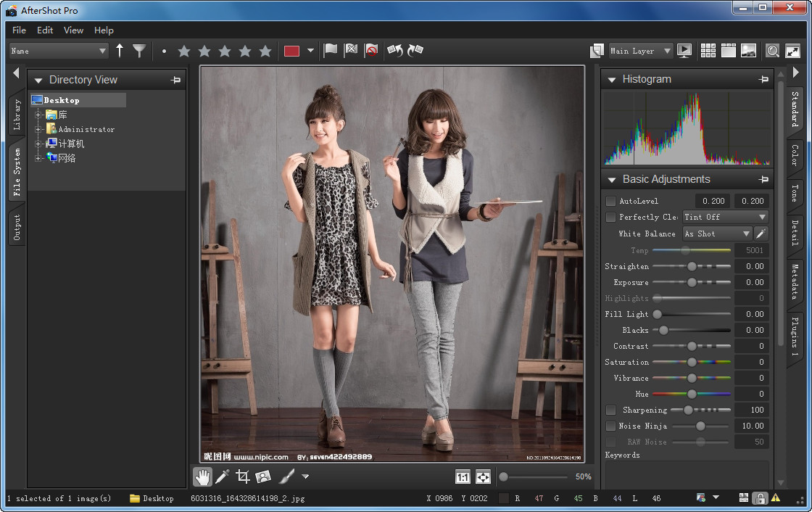Click the filter funnel icon
The width and height of the screenshot is (812, 512).
(139, 51)
